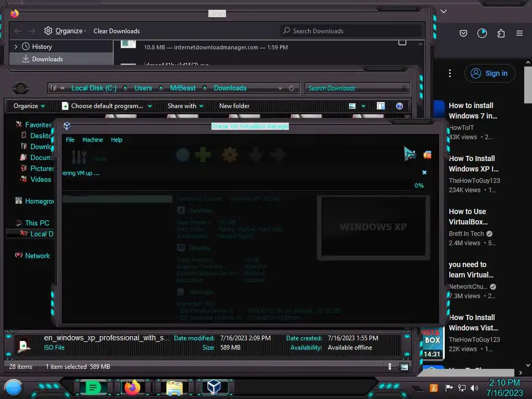
Task: Click the VirtualBox Tools wrench icon
Action: point(79,157)
